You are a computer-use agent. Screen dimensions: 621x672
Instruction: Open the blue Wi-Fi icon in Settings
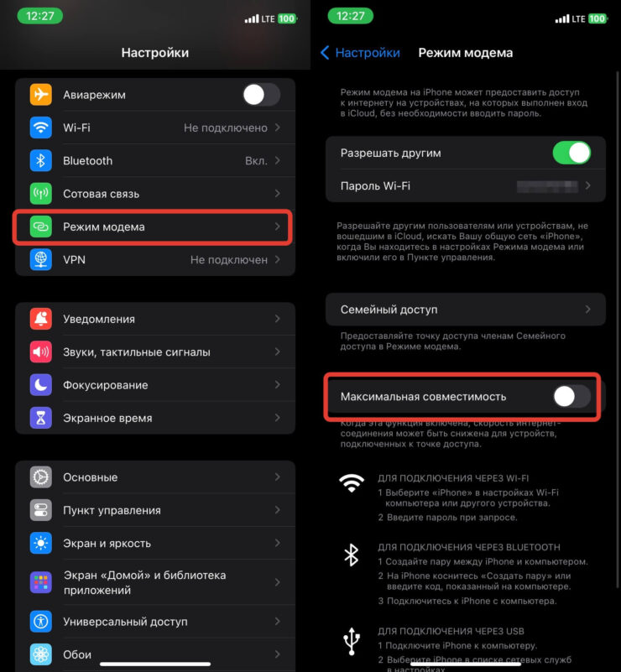41,128
